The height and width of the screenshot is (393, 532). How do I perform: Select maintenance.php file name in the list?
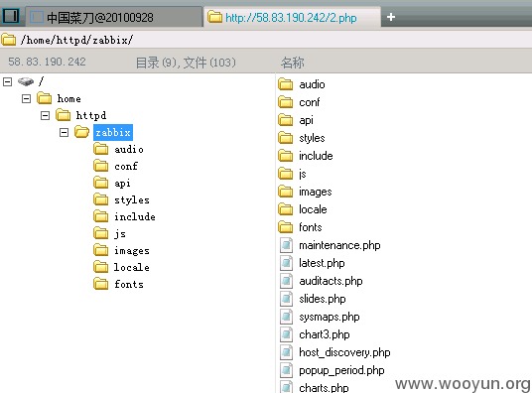point(339,245)
